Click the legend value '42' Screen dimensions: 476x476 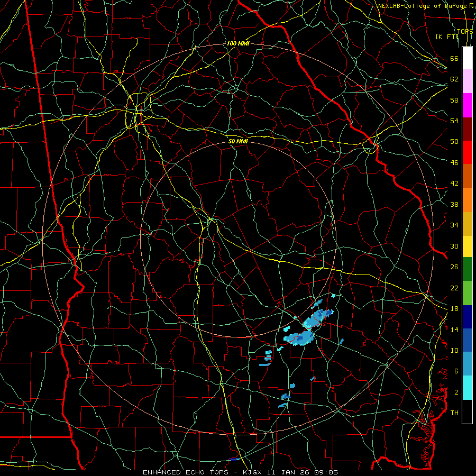(454, 184)
